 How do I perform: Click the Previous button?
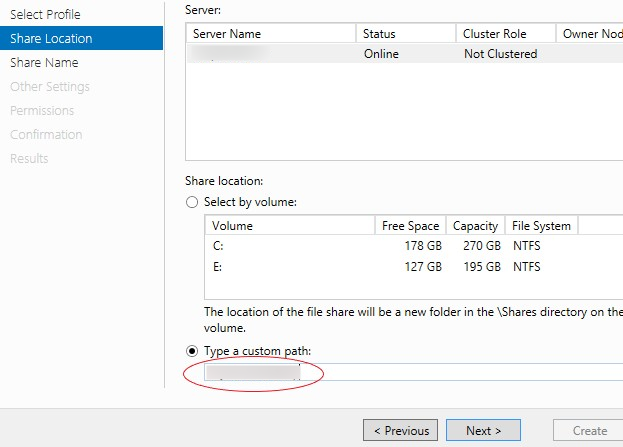coord(400,431)
